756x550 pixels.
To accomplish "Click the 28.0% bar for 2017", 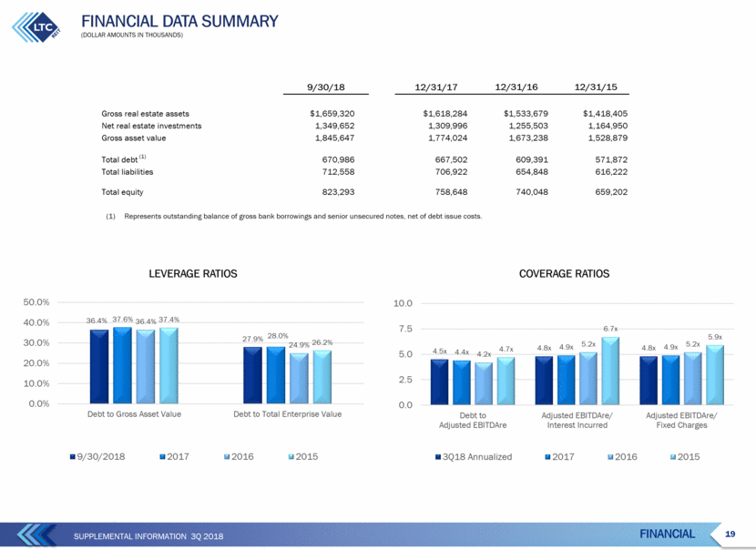I will [276, 375].
